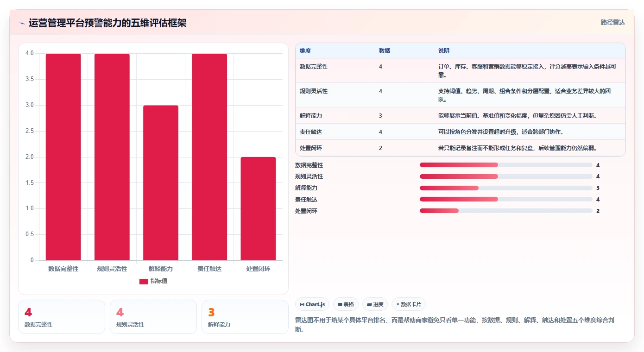Click the 处置闭环 progress bar
Image resolution: width=644 pixels, height=352 pixels.
506,211
